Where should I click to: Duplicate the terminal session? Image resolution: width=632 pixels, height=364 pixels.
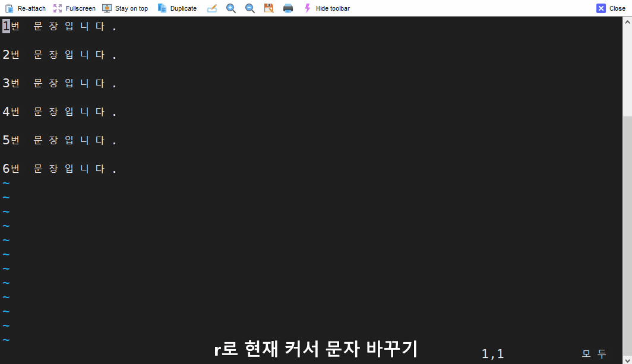[178, 8]
